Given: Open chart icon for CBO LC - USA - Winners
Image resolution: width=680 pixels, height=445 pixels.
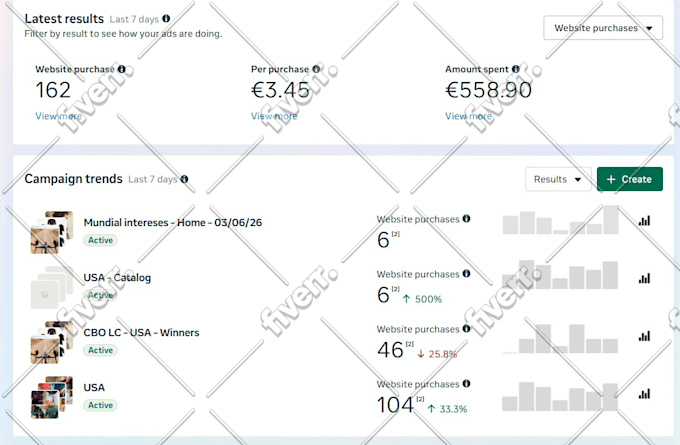Looking at the screenshot, I should click(x=644, y=336).
